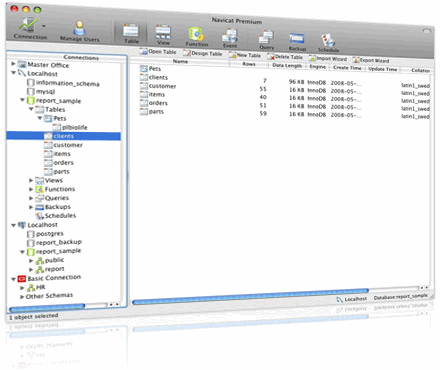Select customer row in the table list
This screenshot has height=370, width=440.
[x=158, y=86]
